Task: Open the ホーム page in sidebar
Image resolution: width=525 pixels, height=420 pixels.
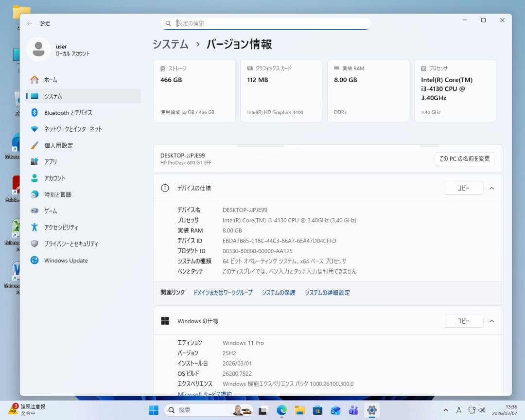Action: coord(84,80)
